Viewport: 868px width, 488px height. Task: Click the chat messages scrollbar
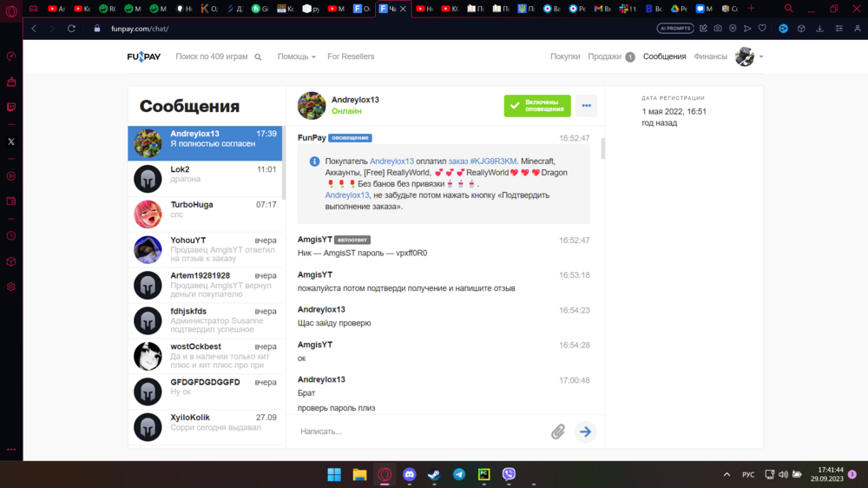[603, 148]
